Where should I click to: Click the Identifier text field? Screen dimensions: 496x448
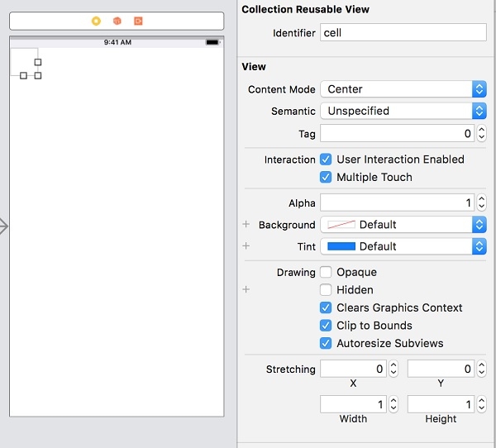[x=403, y=33]
